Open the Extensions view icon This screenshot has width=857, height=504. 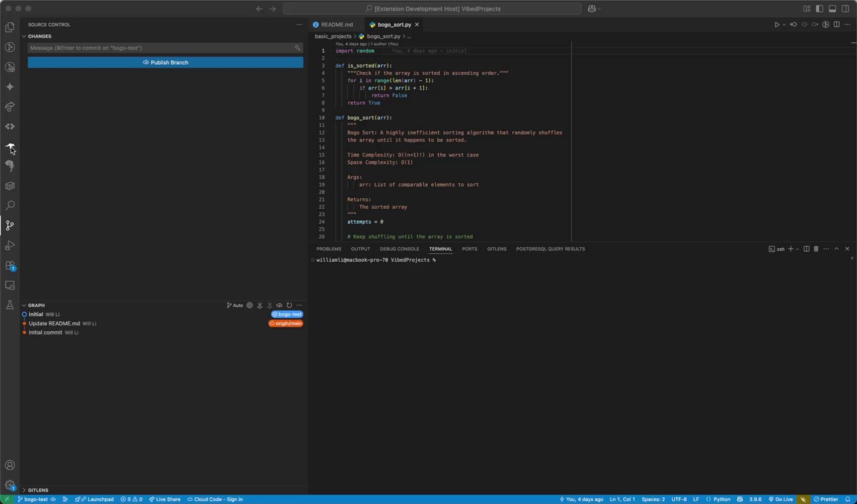point(10,266)
